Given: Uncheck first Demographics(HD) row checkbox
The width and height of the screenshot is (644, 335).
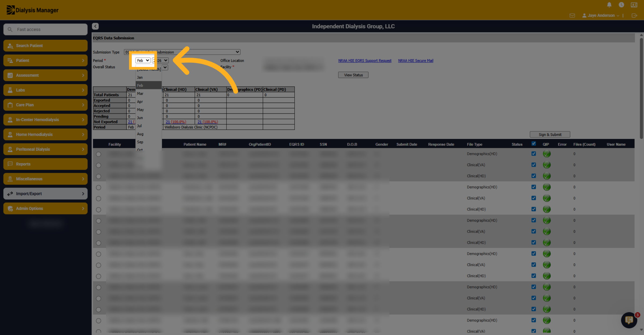Looking at the screenshot, I should (534, 154).
